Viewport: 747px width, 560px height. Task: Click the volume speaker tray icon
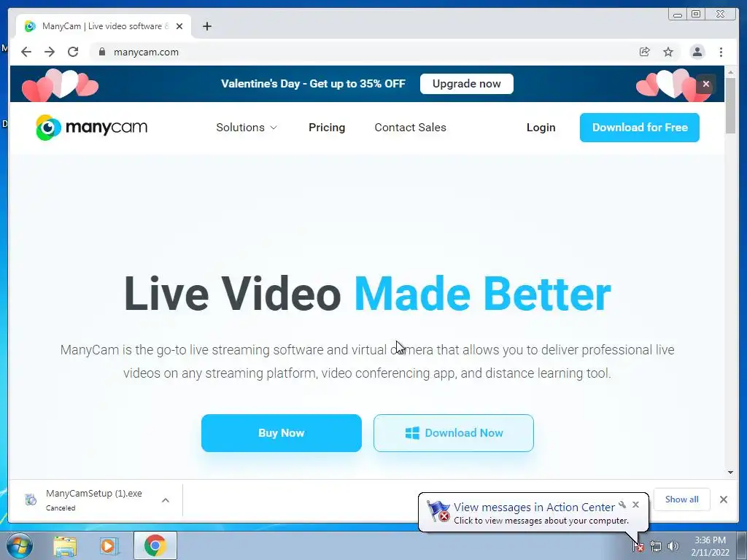(673, 546)
